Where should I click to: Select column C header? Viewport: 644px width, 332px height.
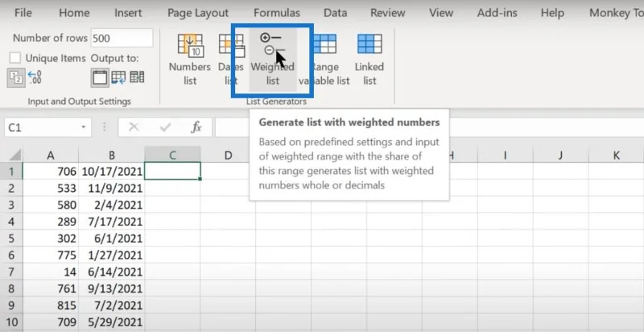pos(172,156)
